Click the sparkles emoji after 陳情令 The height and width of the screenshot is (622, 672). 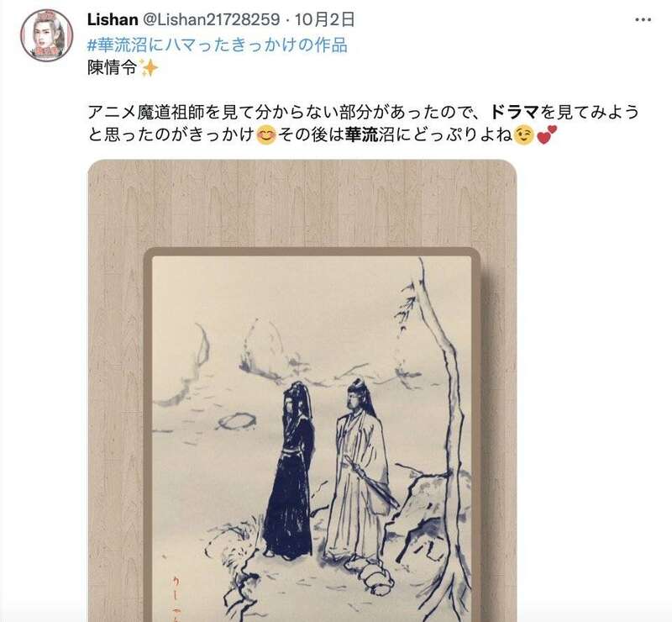click(149, 68)
